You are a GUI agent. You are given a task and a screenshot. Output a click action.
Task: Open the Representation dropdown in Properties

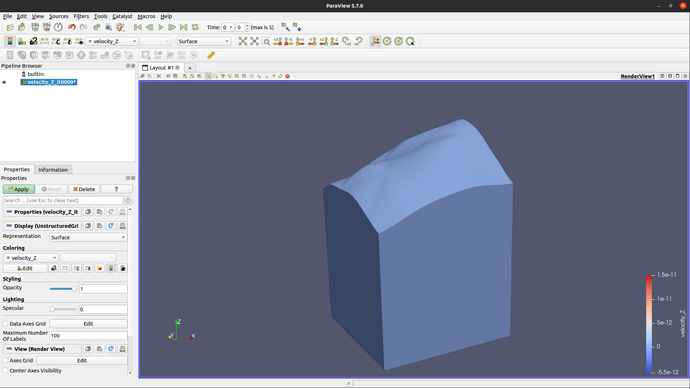point(88,237)
